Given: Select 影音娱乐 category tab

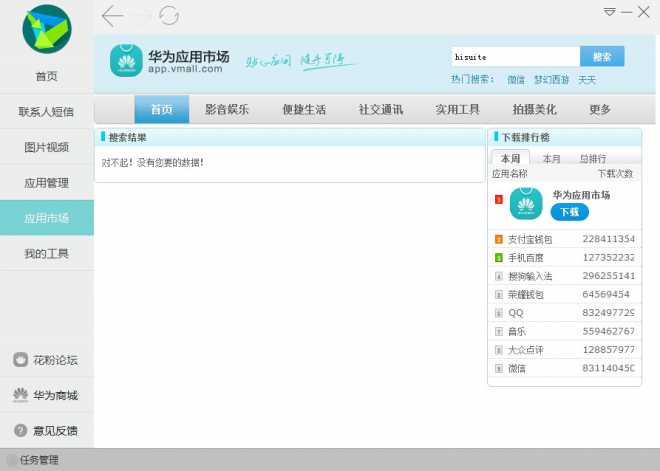Looking at the screenshot, I should [x=227, y=110].
